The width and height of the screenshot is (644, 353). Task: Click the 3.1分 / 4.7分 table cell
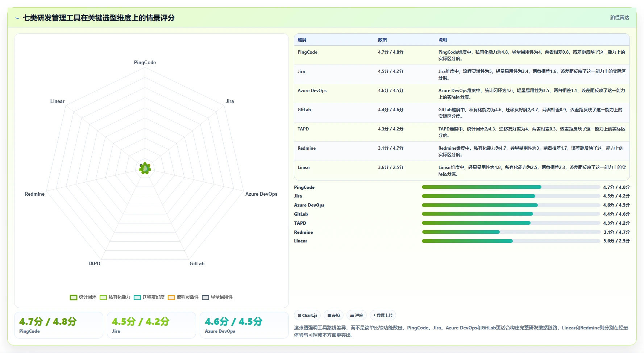(x=391, y=148)
